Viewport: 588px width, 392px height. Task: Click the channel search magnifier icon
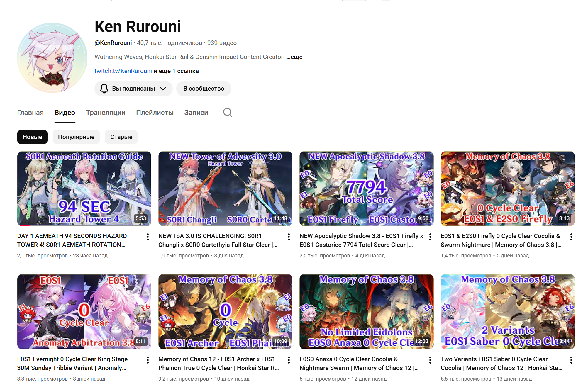click(x=227, y=112)
